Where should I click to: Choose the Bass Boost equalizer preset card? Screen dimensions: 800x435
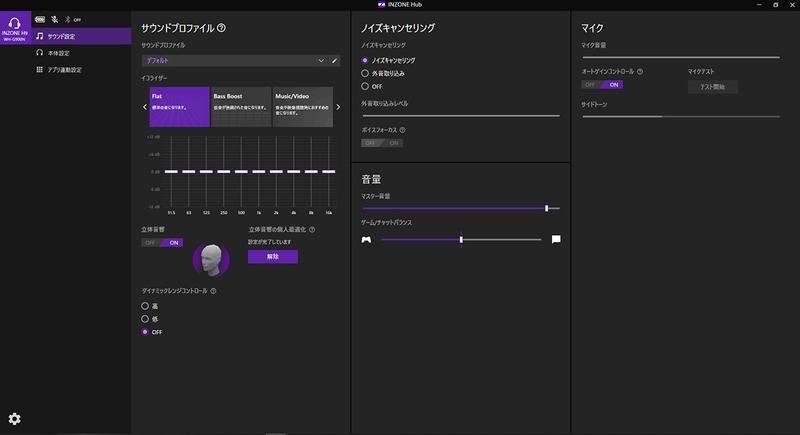pos(240,107)
